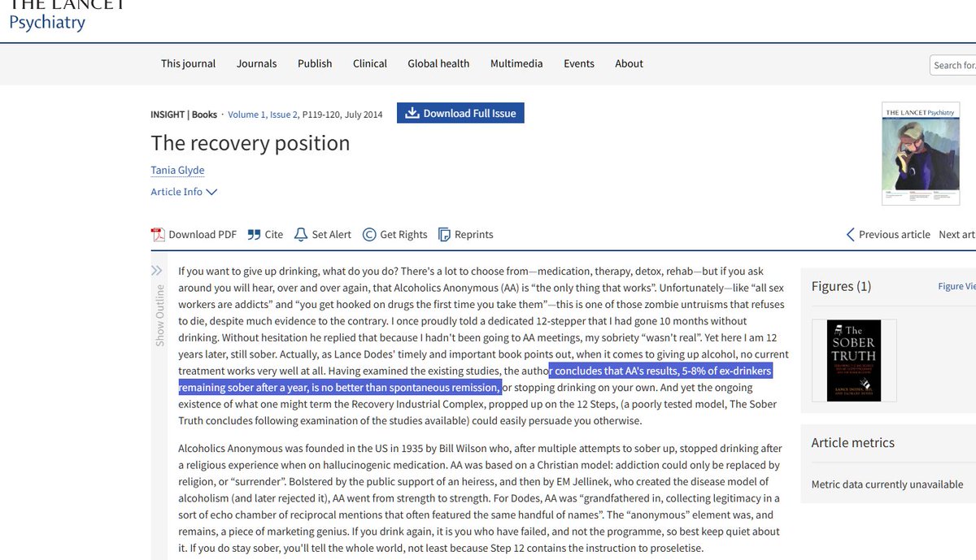Click the Get Rights copyright icon

point(369,234)
